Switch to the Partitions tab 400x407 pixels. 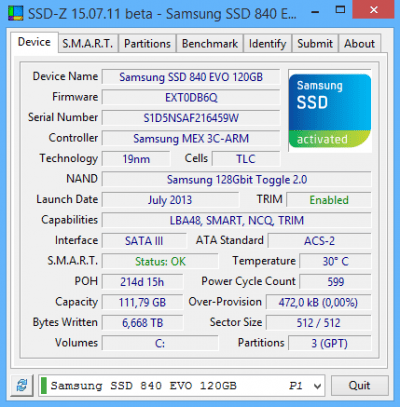click(147, 44)
